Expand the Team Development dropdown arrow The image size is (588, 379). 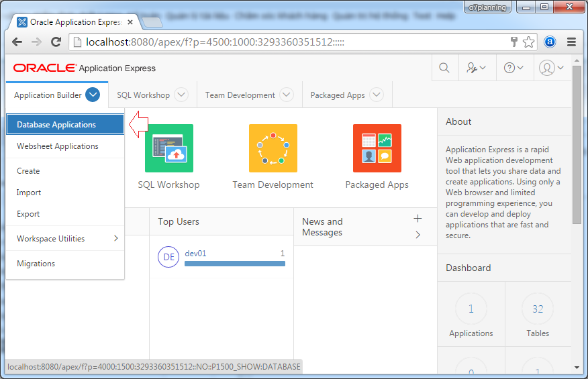pyautogui.click(x=287, y=95)
